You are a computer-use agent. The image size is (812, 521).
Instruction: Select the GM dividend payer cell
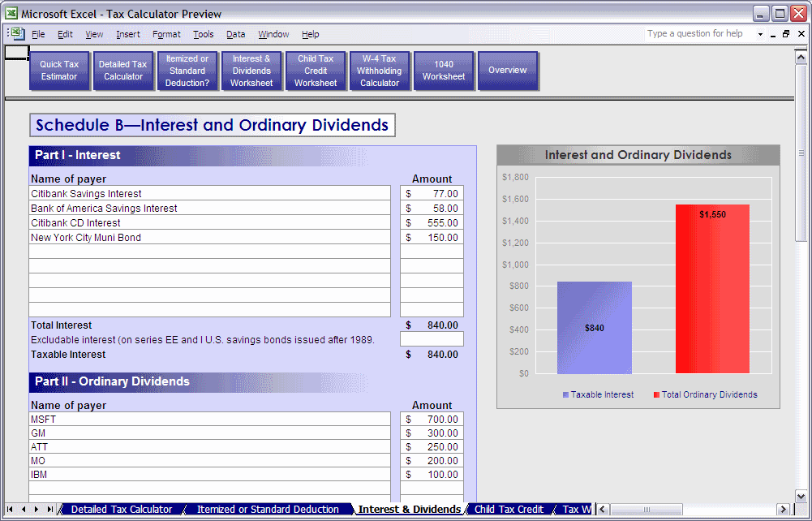(x=210, y=433)
